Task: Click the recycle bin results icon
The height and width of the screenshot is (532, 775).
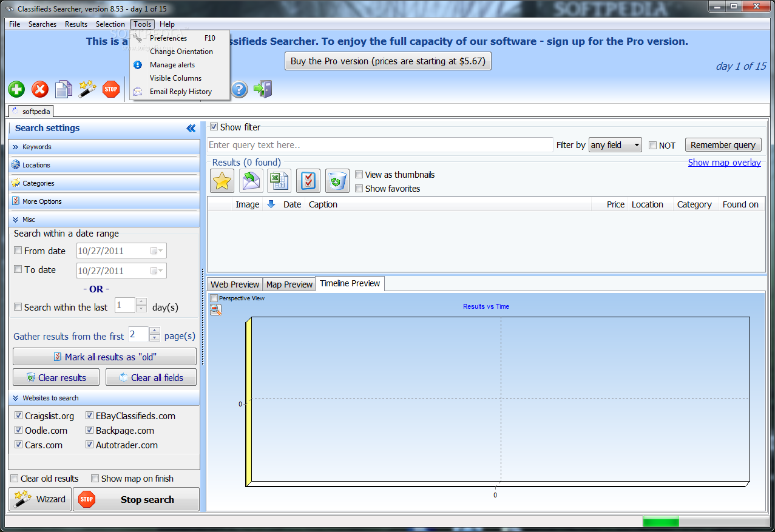Action: click(337, 181)
